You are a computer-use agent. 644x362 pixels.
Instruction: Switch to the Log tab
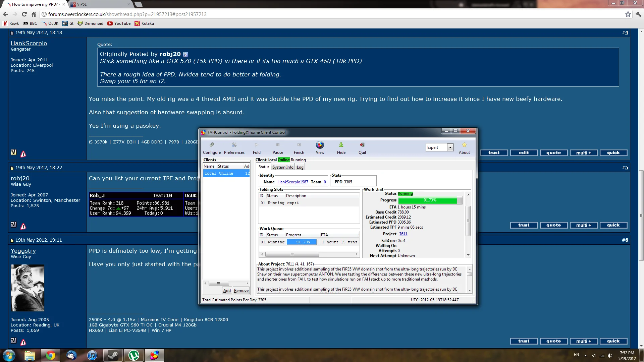300,167
